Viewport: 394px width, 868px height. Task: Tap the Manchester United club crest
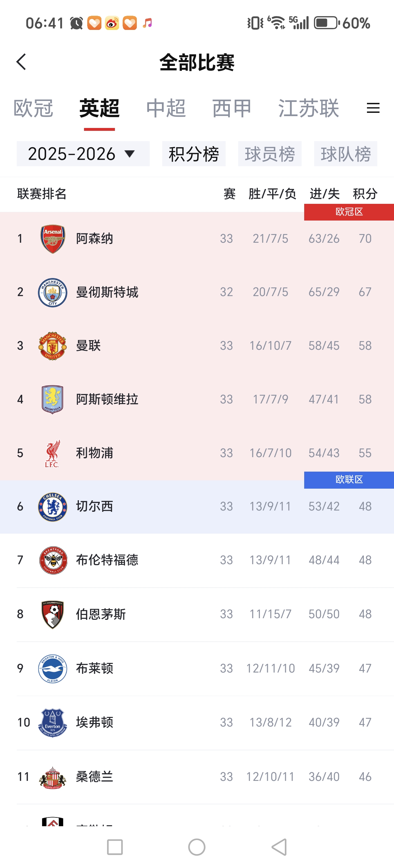pos(52,346)
